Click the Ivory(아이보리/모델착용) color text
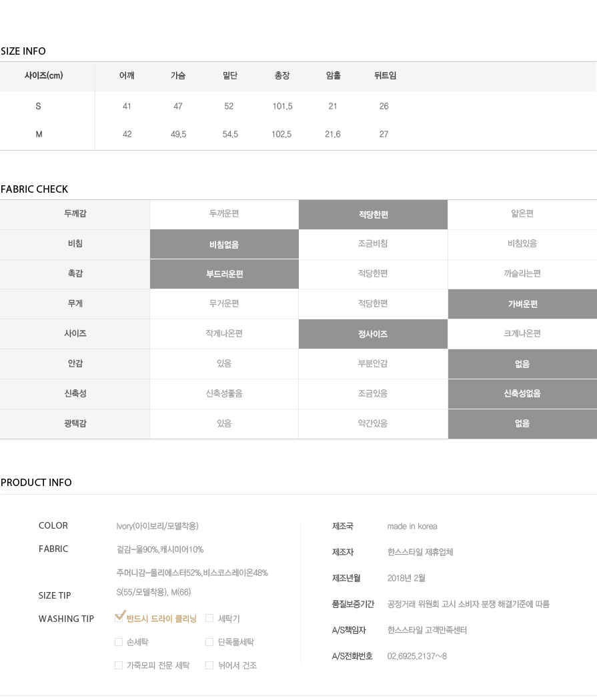Image resolution: width=597 pixels, height=700 pixels. click(157, 526)
